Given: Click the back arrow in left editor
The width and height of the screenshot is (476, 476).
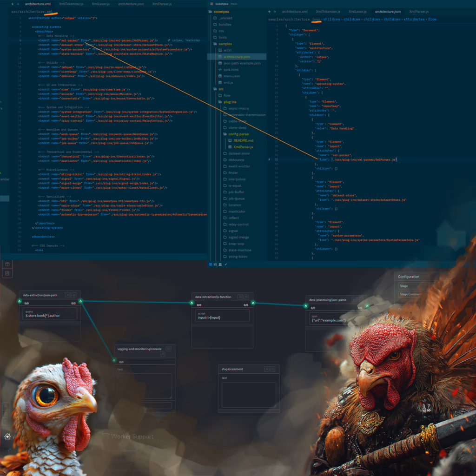Looking at the screenshot, I should coord(13,4).
